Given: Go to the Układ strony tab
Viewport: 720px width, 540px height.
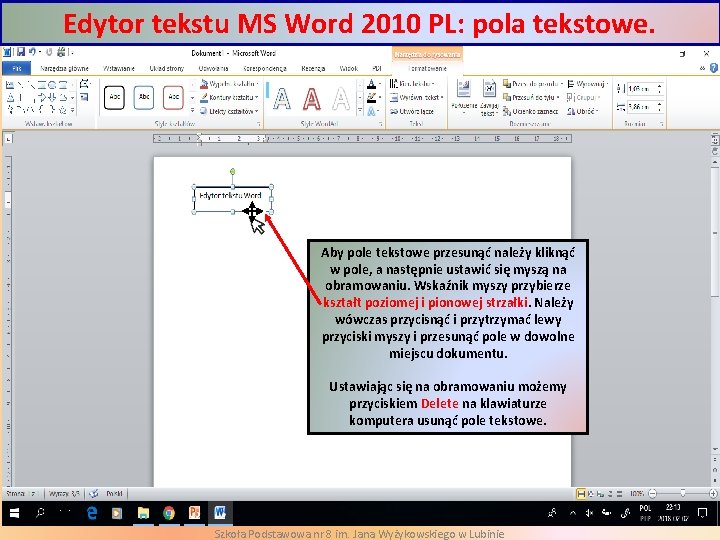Looking at the screenshot, I should 167,68.
